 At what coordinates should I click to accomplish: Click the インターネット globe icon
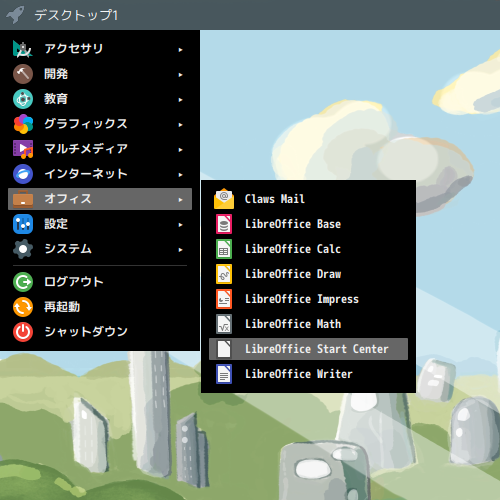pos(23,174)
